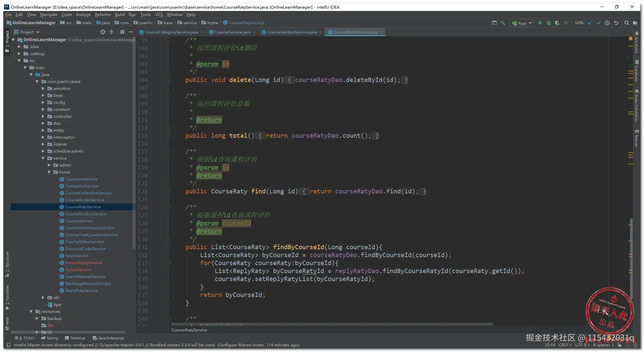The image size is (644, 352).
Task: Commit changes with the SVN green checkmark
Action: point(599,23)
